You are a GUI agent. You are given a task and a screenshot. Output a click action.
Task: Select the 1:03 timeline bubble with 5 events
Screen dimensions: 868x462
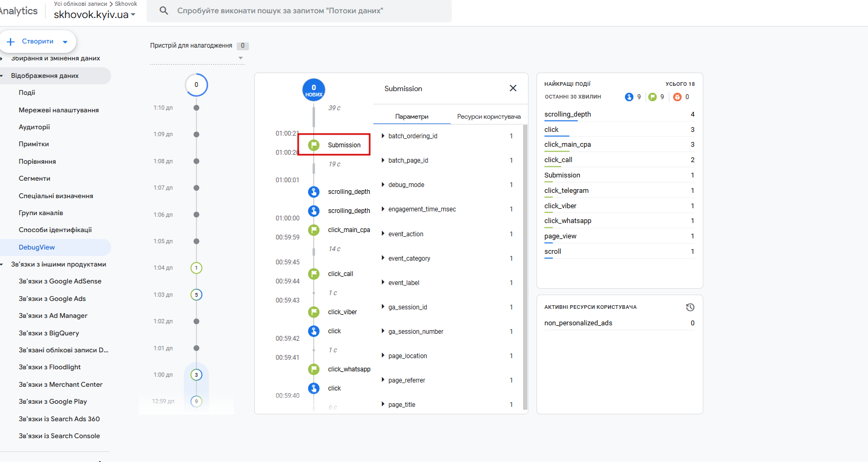pos(196,295)
